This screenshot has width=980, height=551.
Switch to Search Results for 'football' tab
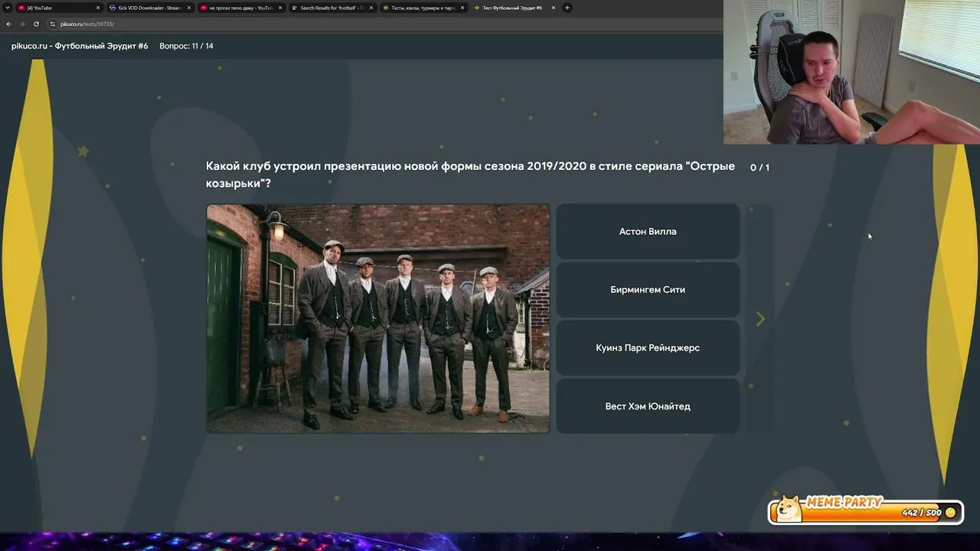pyautogui.click(x=332, y=8)
